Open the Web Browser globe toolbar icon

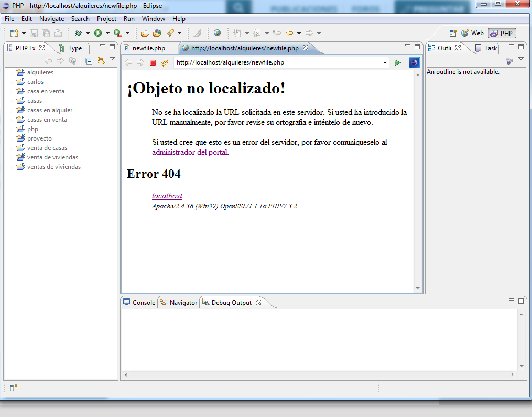pyautogui.click(x=217, y=33)
